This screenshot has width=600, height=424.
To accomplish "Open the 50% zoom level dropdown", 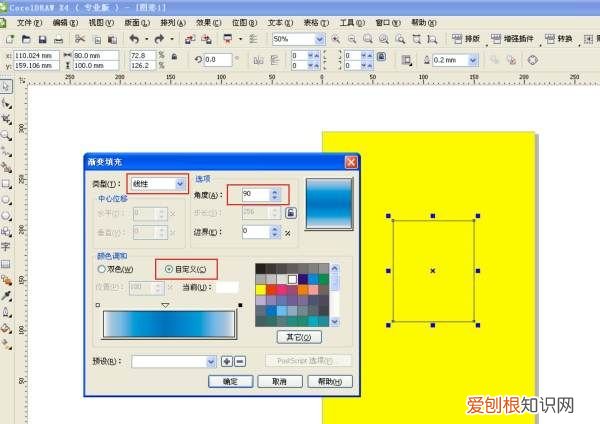I will point(320,39).
